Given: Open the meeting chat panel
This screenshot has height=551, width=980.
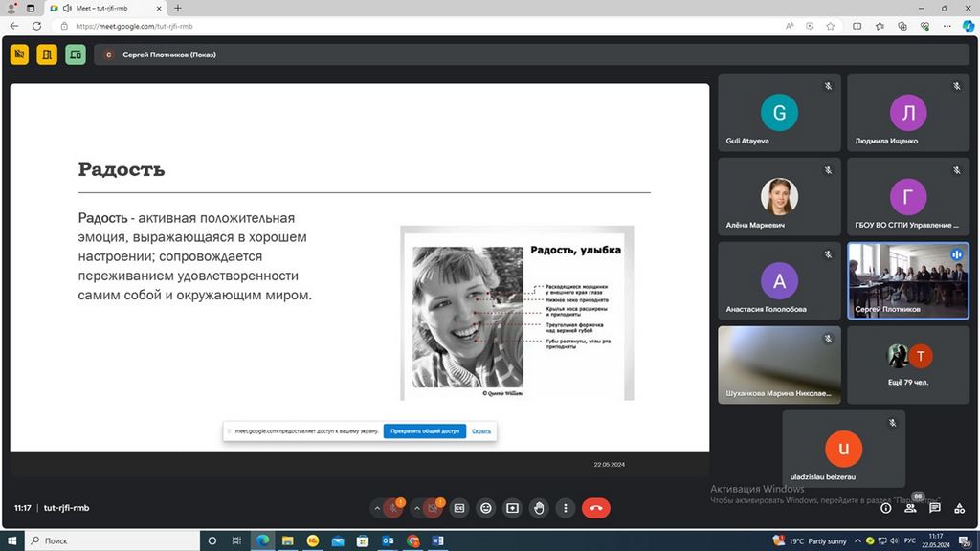Looking at the screenshot, I should coord(934,508).
